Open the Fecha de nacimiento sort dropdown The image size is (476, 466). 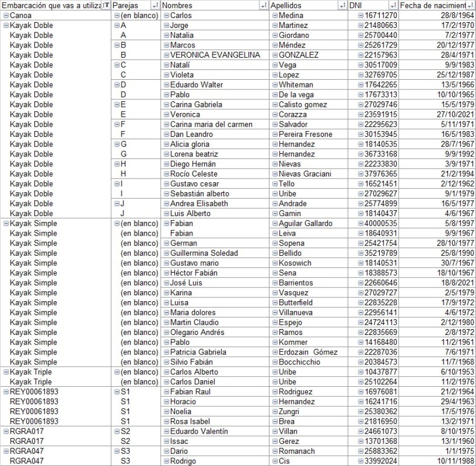pyautogui.click(x=470, y=5)
